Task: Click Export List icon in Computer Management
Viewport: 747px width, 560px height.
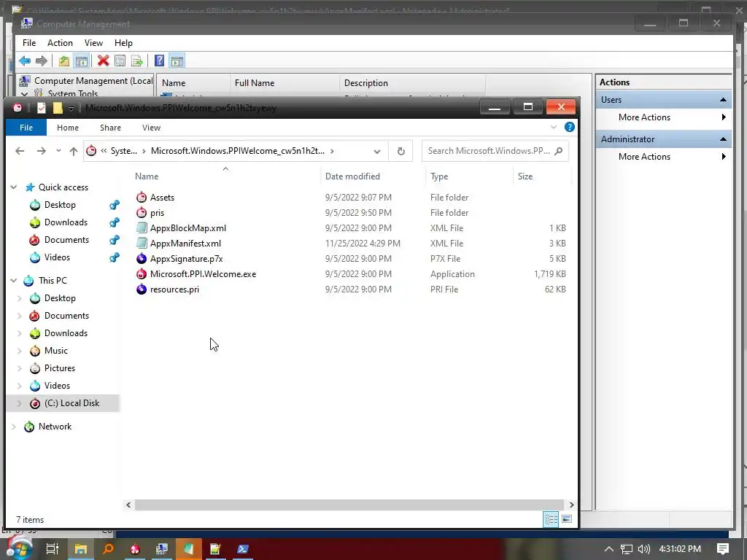Action: point(137,61)
